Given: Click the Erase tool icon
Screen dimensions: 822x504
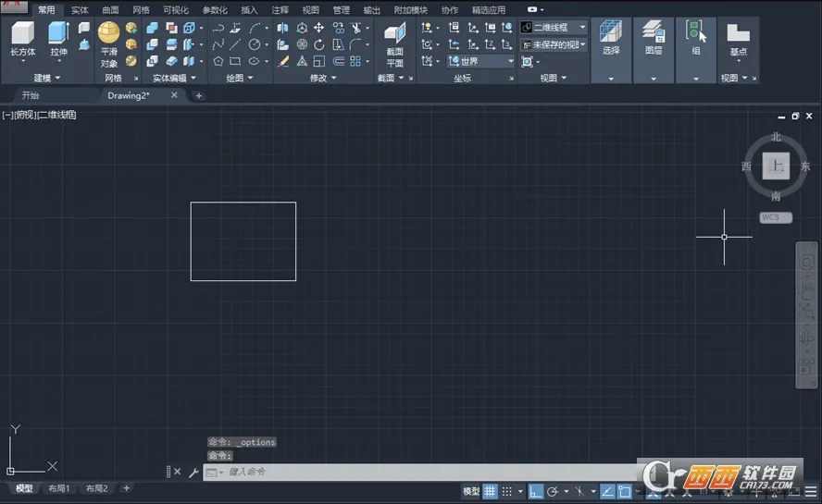Looking at the screenshot, I should click(x=283, y=61).
